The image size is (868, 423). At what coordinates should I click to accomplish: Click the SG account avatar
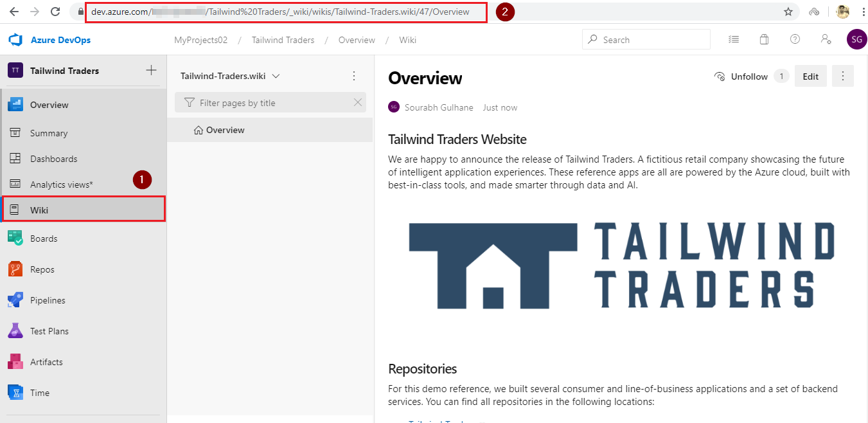pos(856,39)
